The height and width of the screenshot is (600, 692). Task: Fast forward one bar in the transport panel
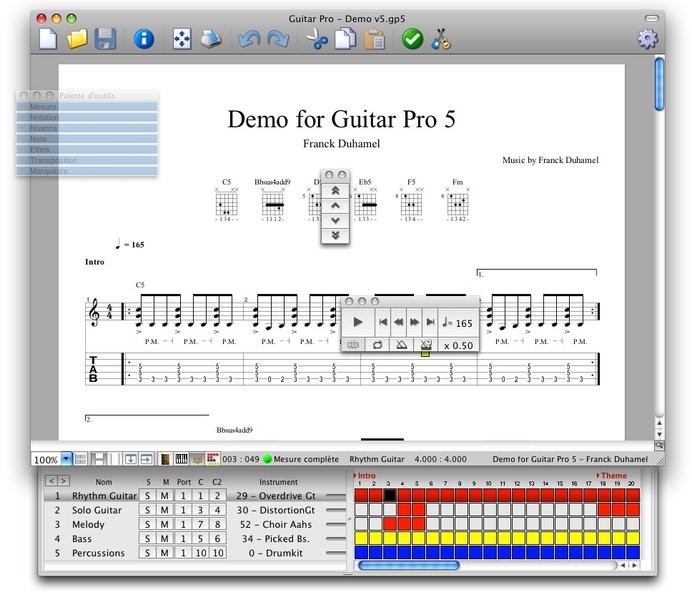pyautogui.click(x=414, y=322)
